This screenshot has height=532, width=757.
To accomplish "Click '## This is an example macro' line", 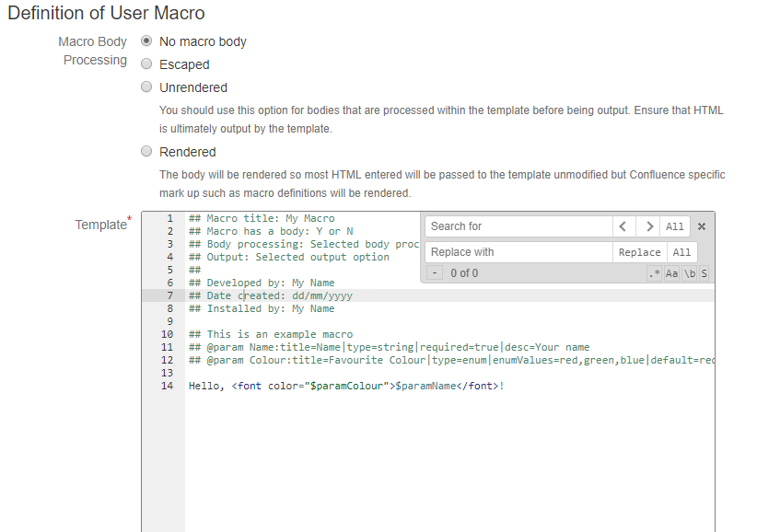I will tap(271, 334).
